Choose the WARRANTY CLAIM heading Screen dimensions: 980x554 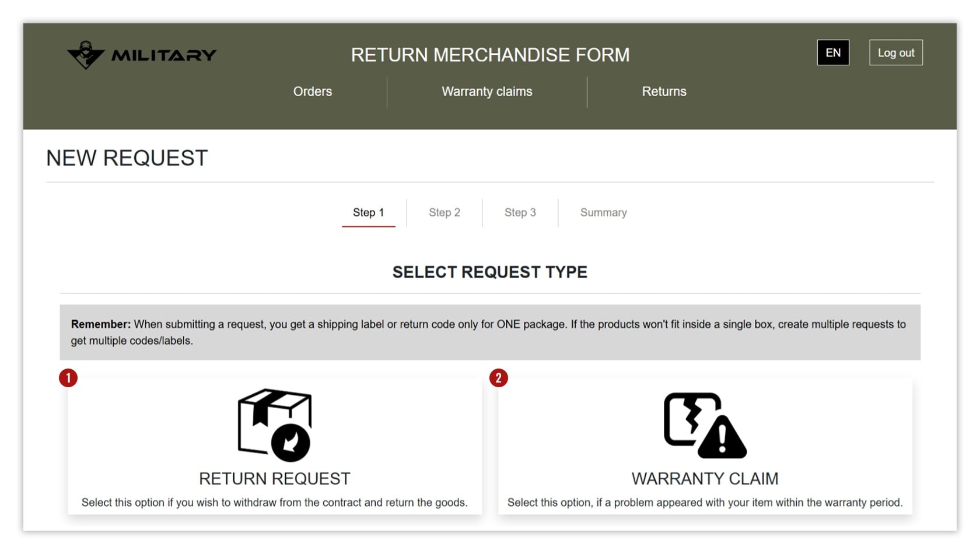(x=705, y=479)
